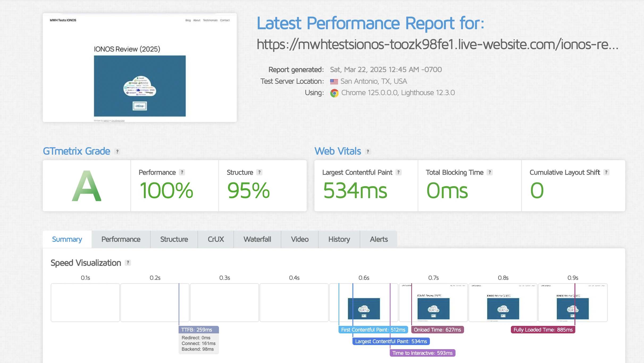The image size is (644, 363).
Task: Click the Chrome browser icon
Action: (x=334, y=93)
